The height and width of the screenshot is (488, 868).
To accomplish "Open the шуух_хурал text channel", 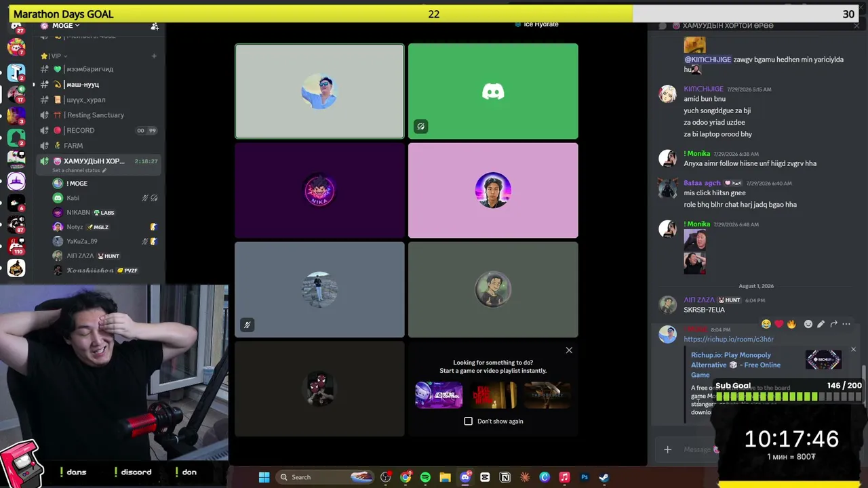I will coord(98,100).
